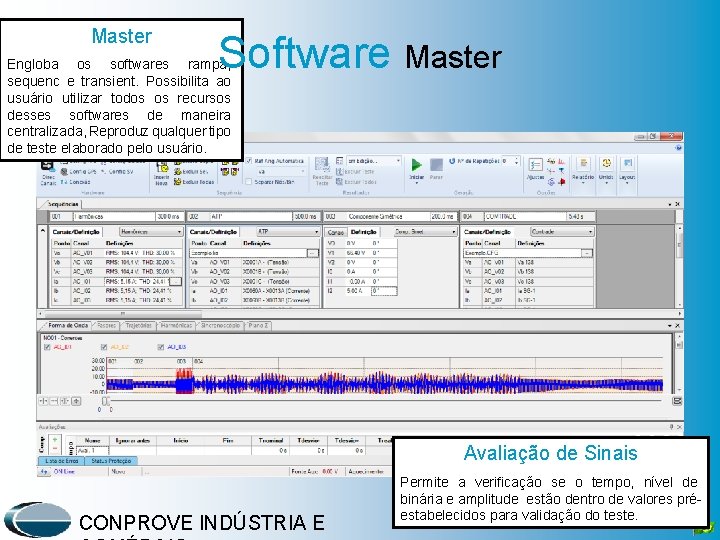Click the Inserir Nova sequence icon
The width and height of the screenshot is (720, 540).
[162, 167]
